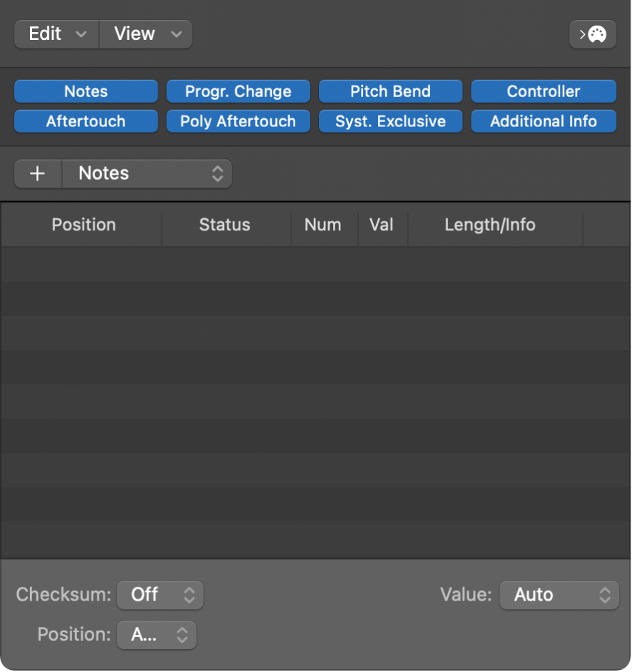Click the Num column header

(x=323, y=225)
